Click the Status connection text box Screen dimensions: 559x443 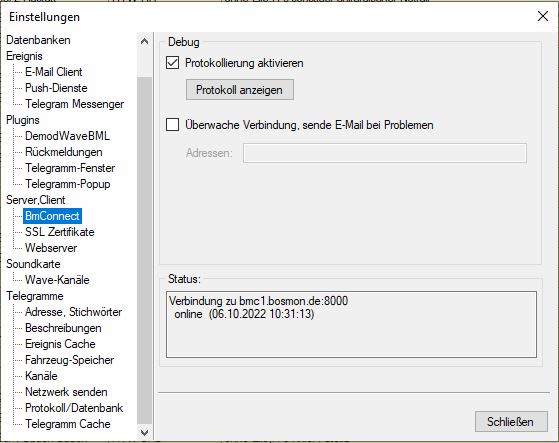click(351, 324)
